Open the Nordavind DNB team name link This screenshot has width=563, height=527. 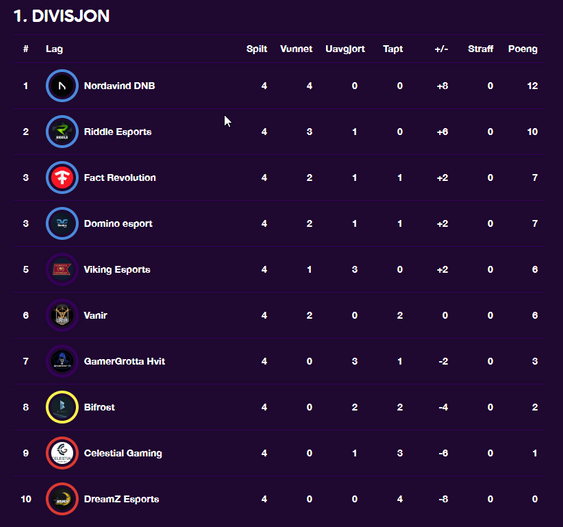[x=120, y=86]
